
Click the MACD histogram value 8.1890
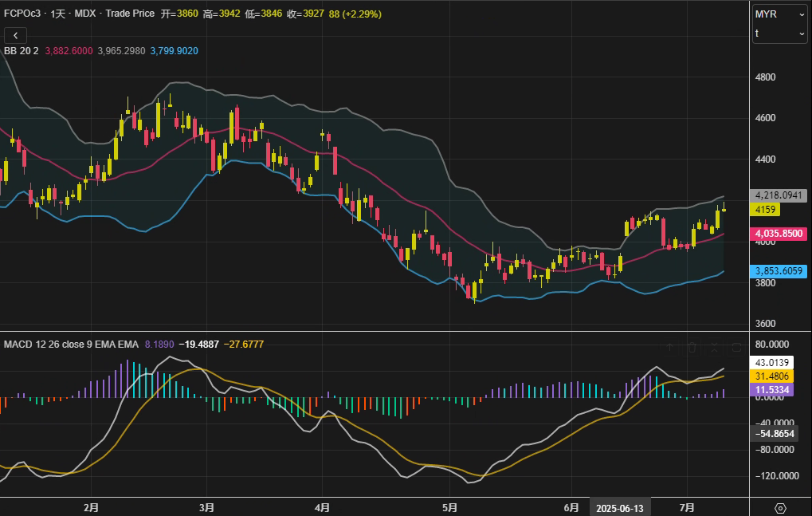coord(159,345)
